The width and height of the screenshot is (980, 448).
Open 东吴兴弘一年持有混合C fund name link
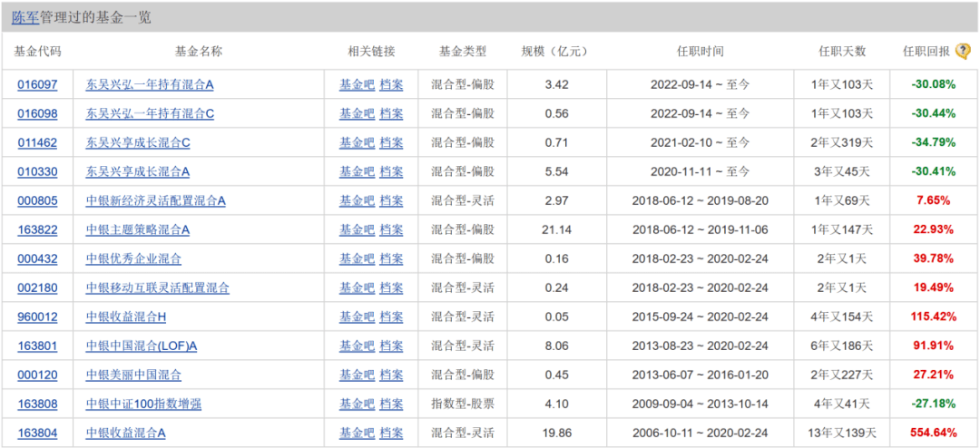[x=150, y=113]
